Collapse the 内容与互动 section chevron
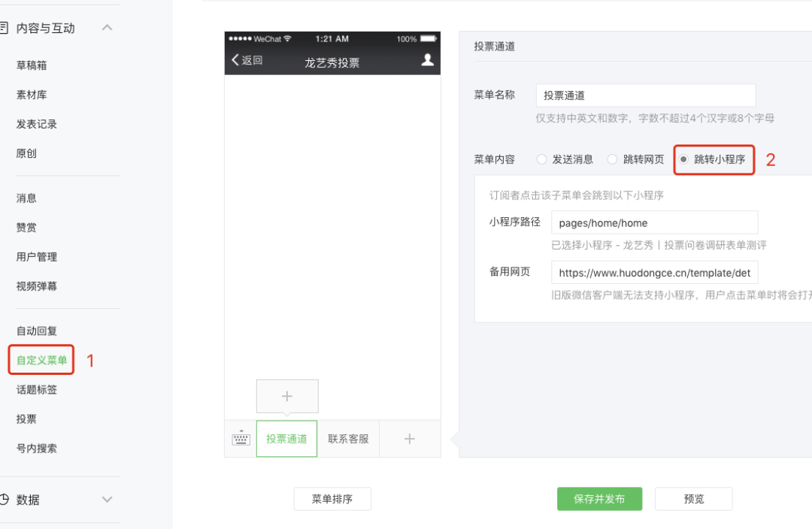The image size is (812, 529). tap(108, 28)
